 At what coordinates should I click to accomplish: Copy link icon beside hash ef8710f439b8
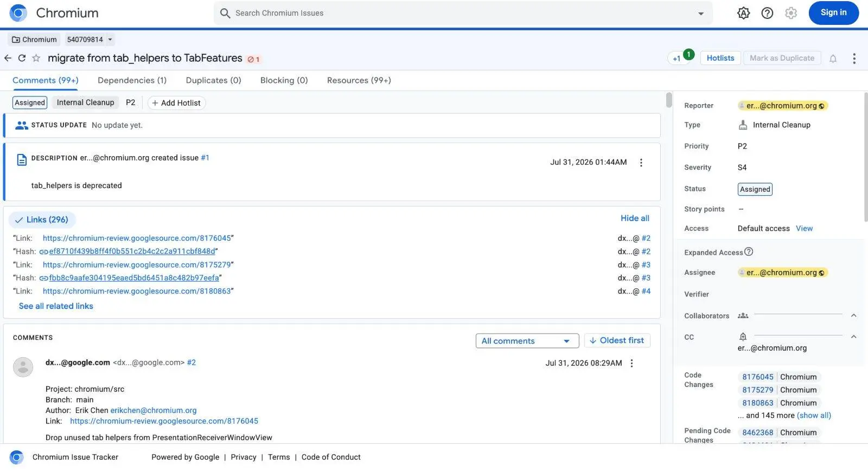[44, 251]
